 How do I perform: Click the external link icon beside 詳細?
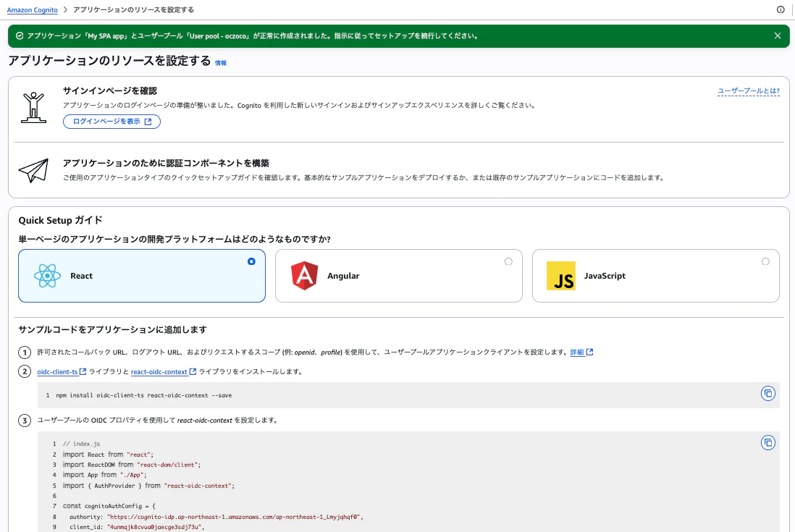[589, 352]
